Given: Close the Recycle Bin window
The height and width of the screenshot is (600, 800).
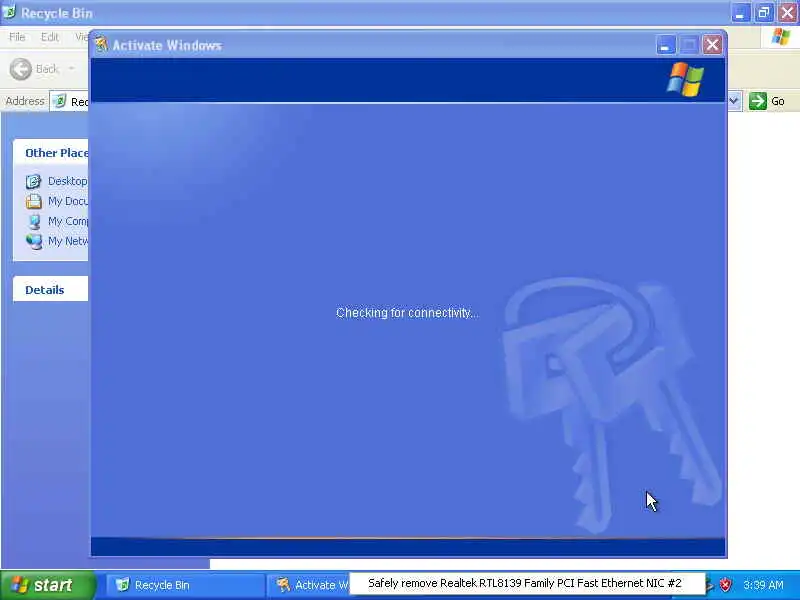Looking at the screenshot, I should pos(787,13).
